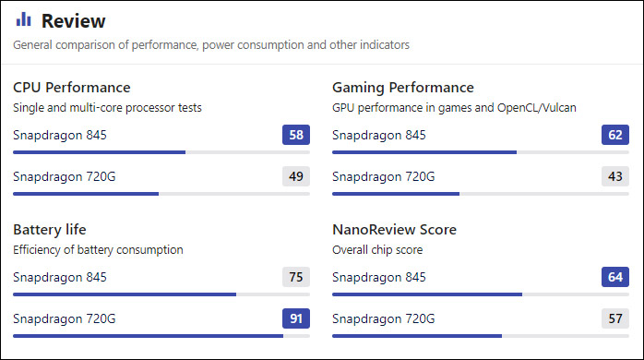Click Snapdragon 720G label under NanoReview Score

point(384,318)
